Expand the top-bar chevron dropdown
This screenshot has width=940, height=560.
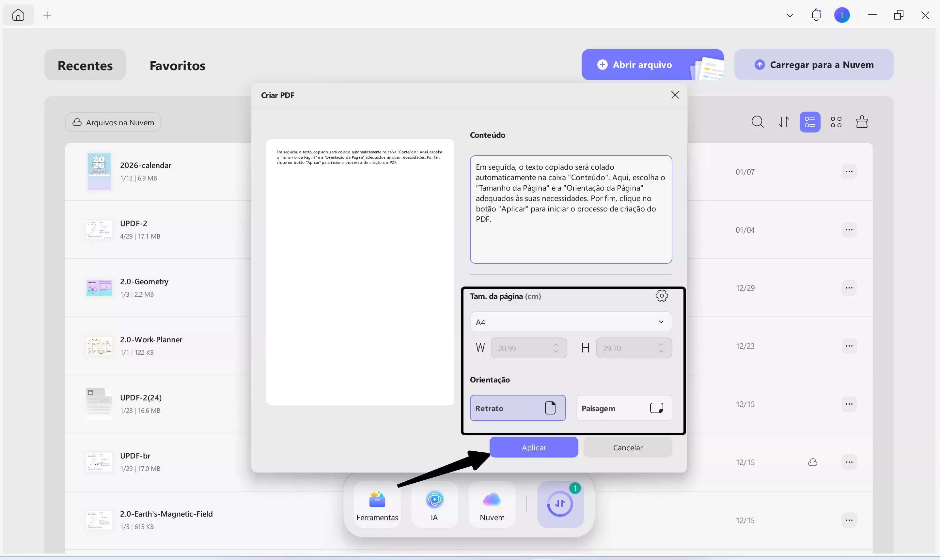pos(789,15)
